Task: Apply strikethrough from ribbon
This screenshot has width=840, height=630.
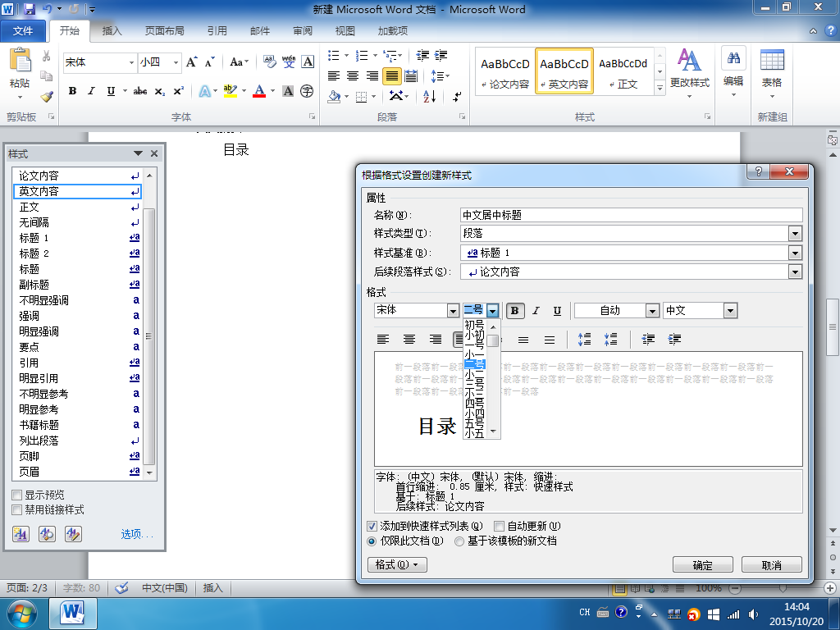Action: 139,91
